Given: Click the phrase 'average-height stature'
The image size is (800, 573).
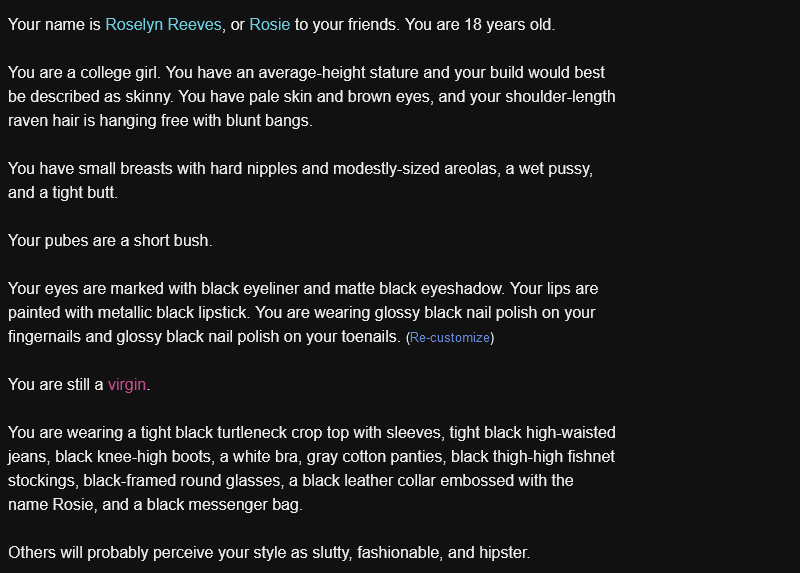Looking at the screenshot, I should click(338, 72).
